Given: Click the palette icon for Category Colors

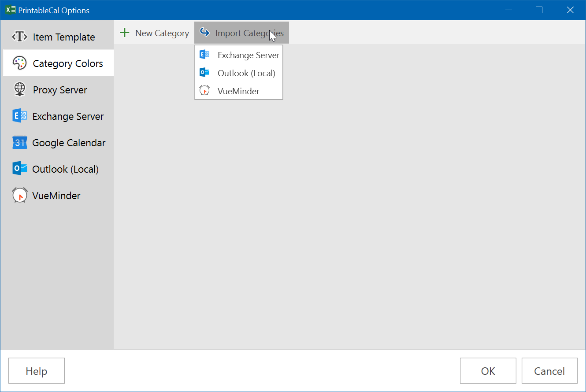Looking at the screenshot, I should (x=20, y=63).
